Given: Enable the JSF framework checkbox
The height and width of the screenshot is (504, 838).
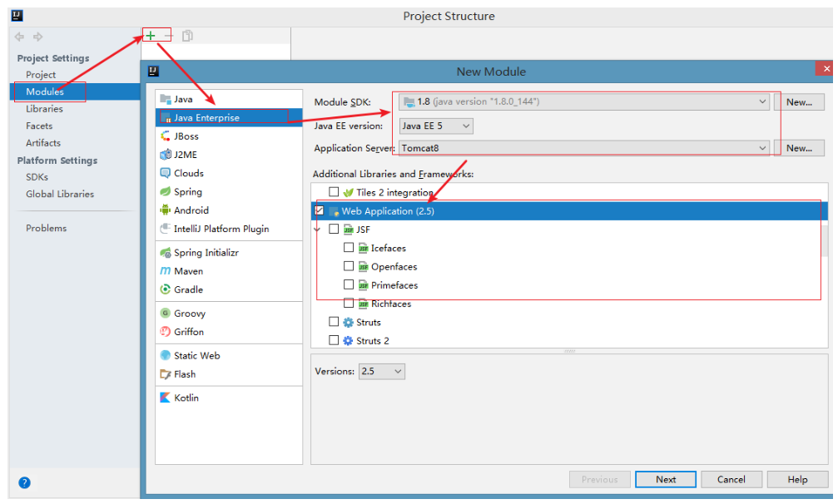Looking at the screenshot, I should pyautogui.click(x=334, y=229).
